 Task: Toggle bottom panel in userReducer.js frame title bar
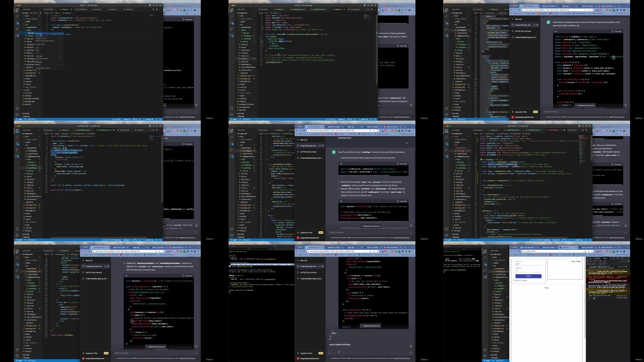tap(153, 126)
